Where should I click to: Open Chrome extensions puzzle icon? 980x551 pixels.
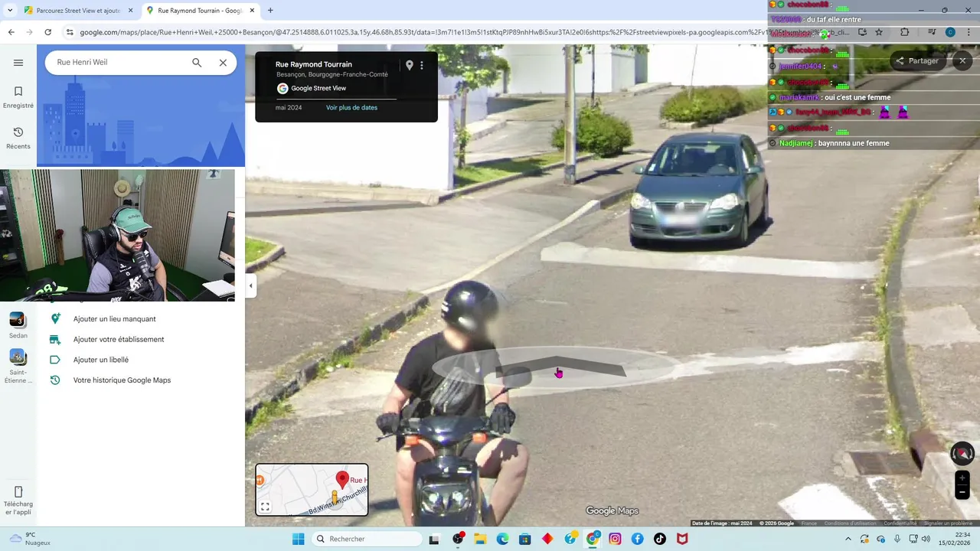click(x=905, y=32)
